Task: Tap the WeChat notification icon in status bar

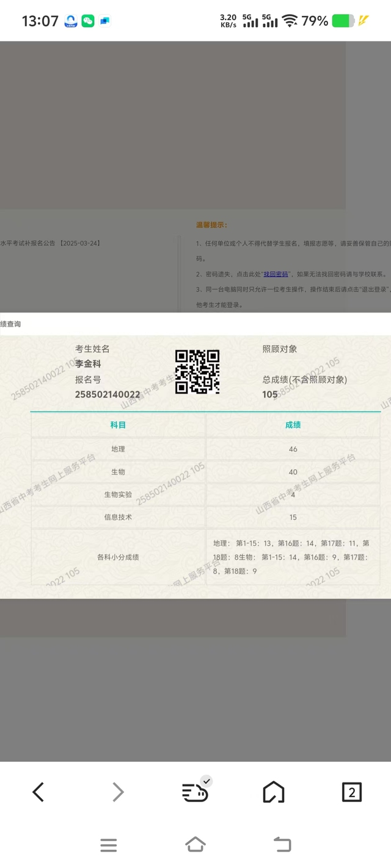Action: (x=88, y=21)
